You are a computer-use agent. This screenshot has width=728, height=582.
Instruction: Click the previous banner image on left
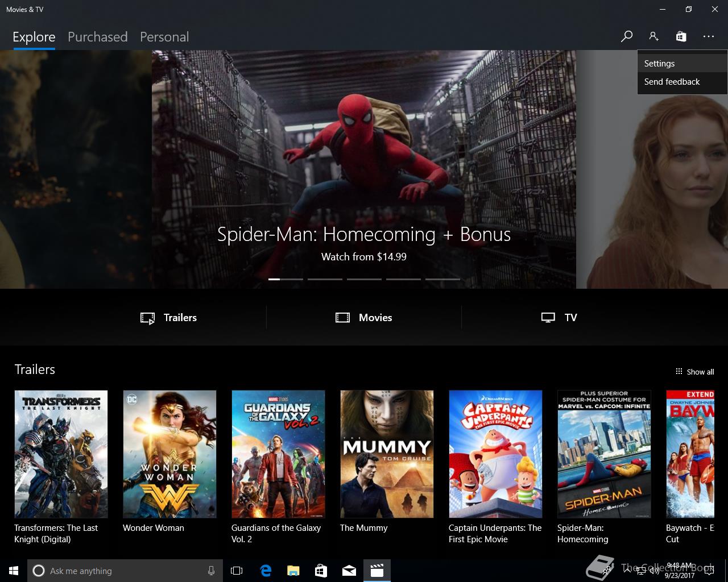(x=76, y=169)
